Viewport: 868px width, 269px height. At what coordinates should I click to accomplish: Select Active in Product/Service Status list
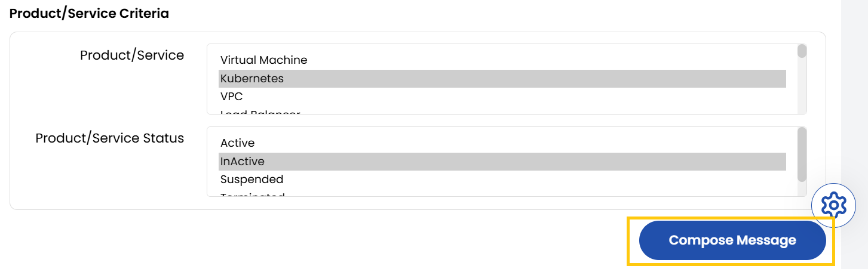pyautogui.click(x=237, y=143)
